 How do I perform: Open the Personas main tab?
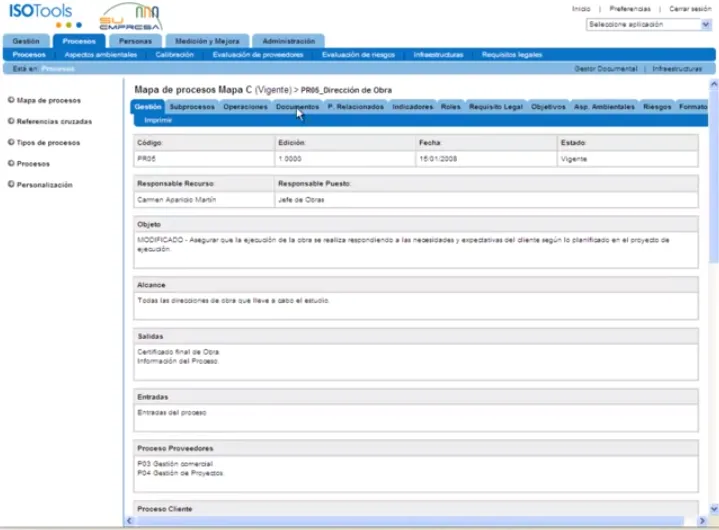click(135, 41)
